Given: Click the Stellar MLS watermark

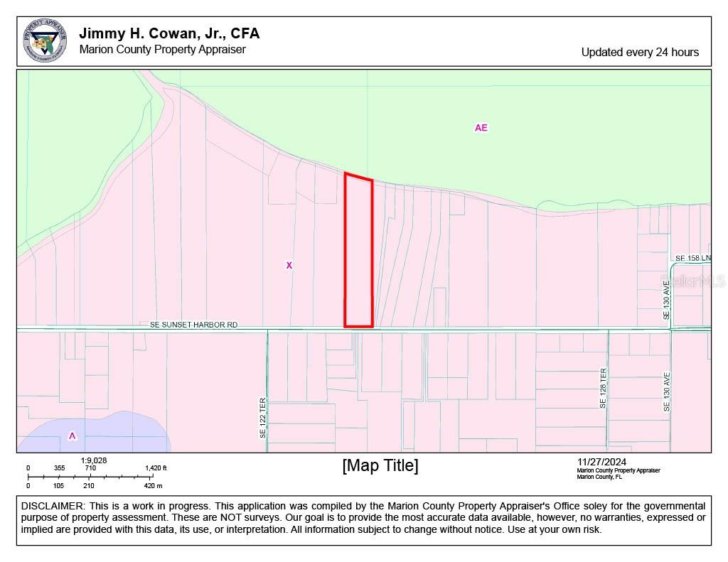Looking at the screenshot, I should click(692, 281).
